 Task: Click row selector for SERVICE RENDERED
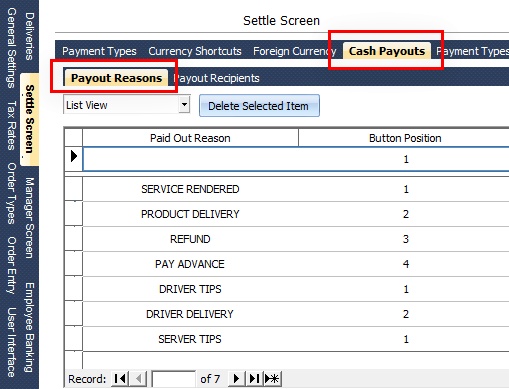74,189
